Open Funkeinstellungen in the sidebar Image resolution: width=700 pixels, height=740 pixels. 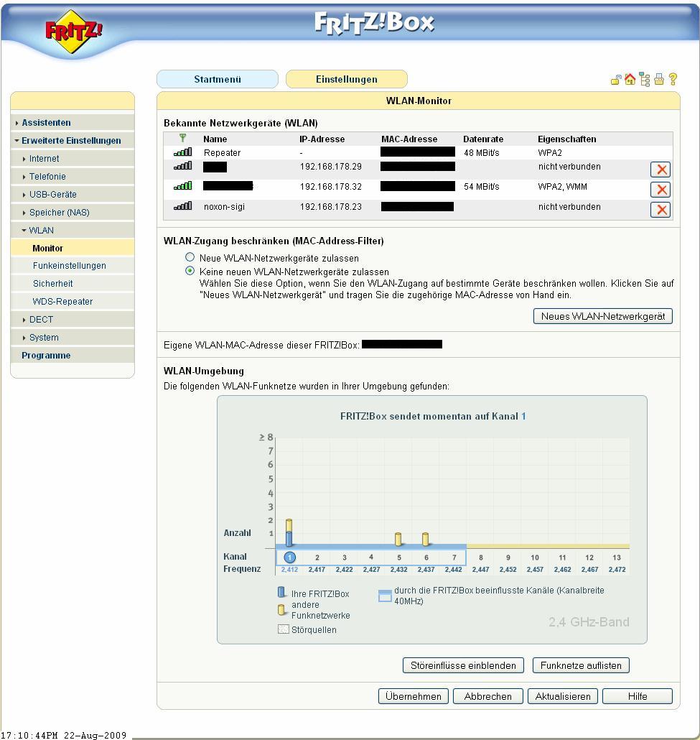tap(70, 266)
